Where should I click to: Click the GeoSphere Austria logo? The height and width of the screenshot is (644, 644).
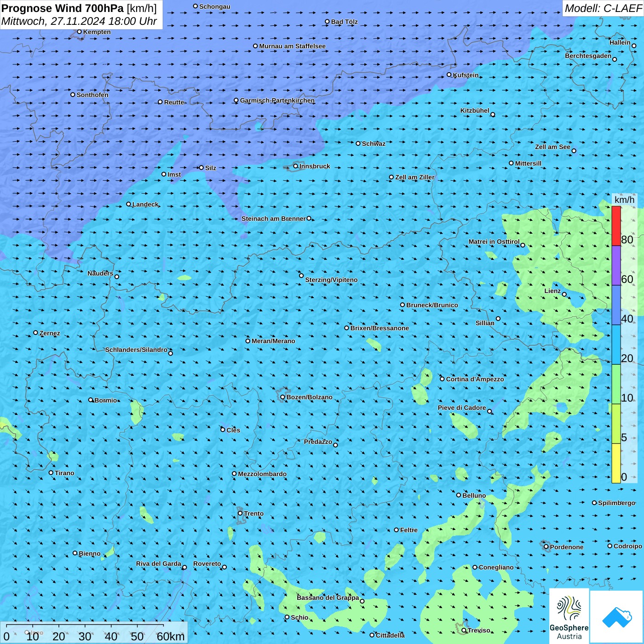569,615
